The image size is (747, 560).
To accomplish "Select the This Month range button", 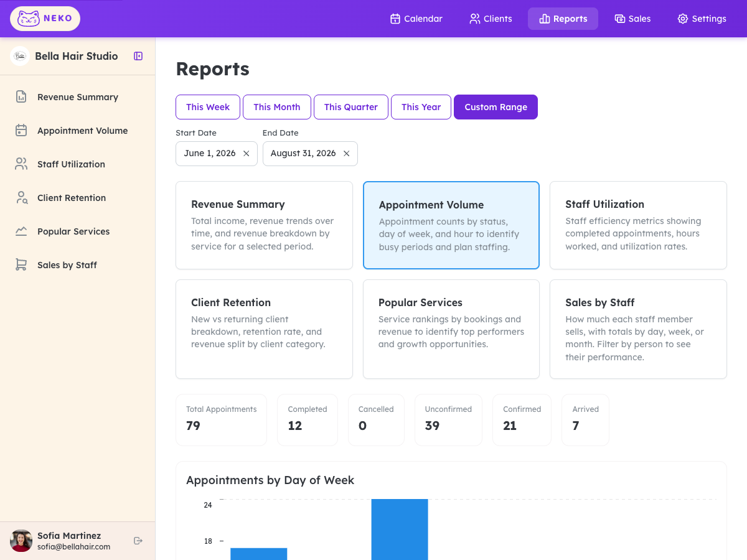I will pos(277,107).
